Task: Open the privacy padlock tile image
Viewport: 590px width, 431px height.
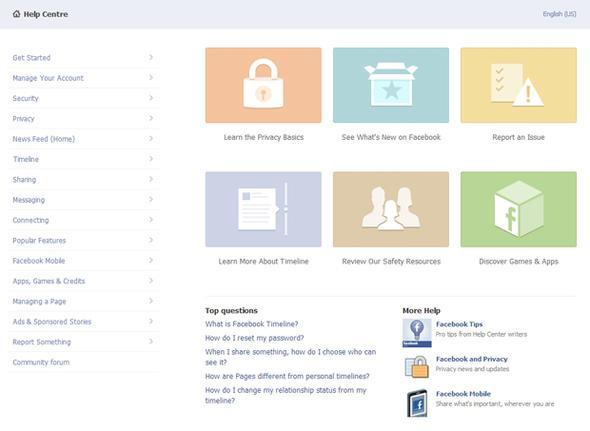Action: (263, 85)
